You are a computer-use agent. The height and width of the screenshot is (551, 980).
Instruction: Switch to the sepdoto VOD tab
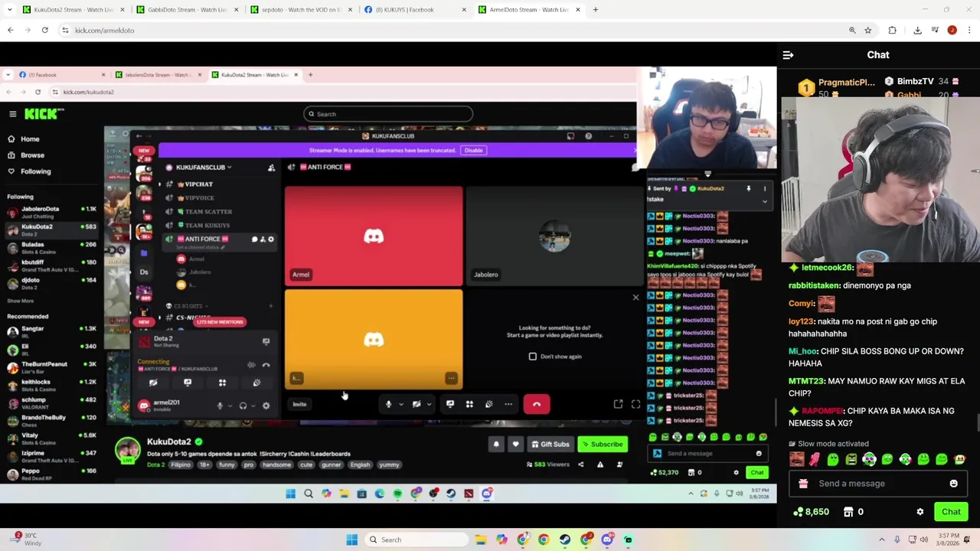[301, 10]
